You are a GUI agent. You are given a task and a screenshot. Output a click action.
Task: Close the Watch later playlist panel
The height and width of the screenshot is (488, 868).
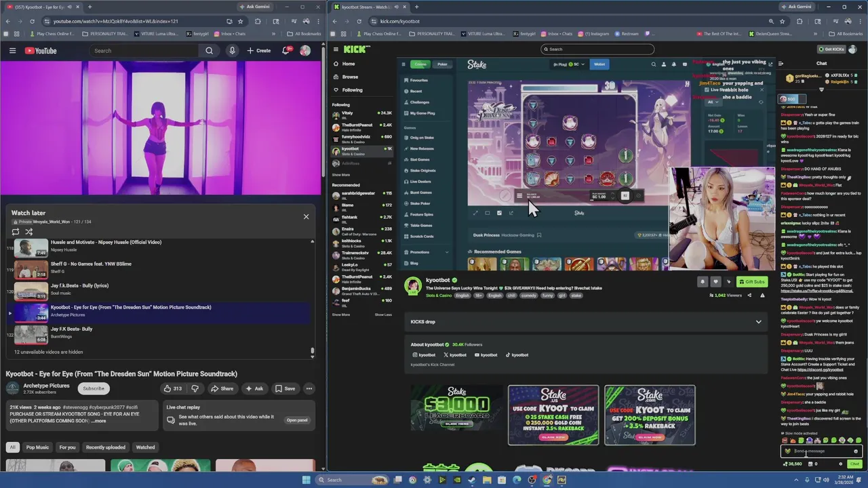(306, 217)
